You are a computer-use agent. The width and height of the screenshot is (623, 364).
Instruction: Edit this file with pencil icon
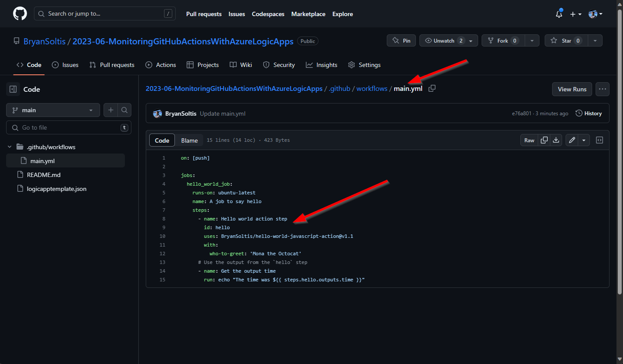(572, 140)
